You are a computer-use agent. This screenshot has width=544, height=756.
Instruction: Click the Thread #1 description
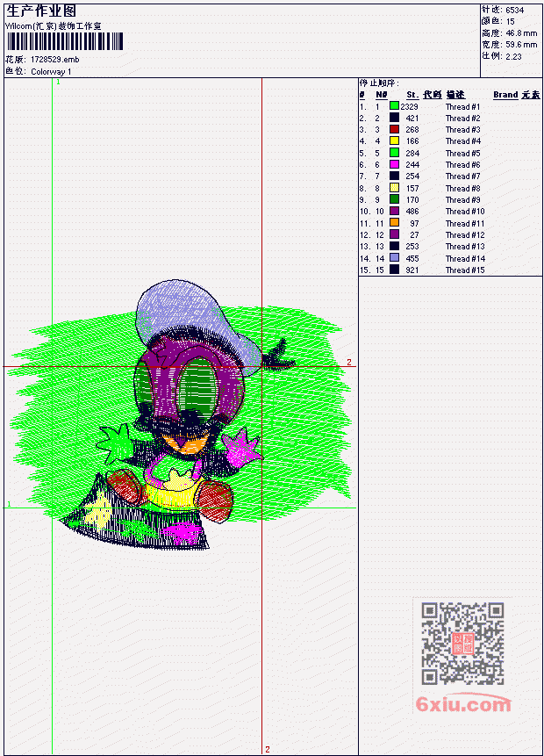462,106
